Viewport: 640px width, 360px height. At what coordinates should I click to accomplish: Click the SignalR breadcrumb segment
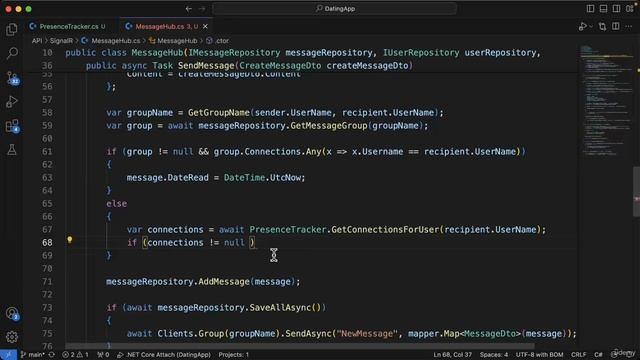pos(61,41)
